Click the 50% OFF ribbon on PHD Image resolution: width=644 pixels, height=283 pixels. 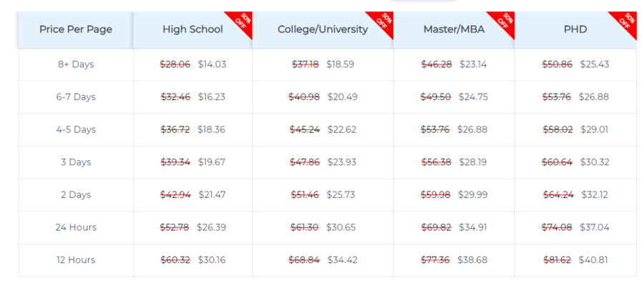point(625,21)
